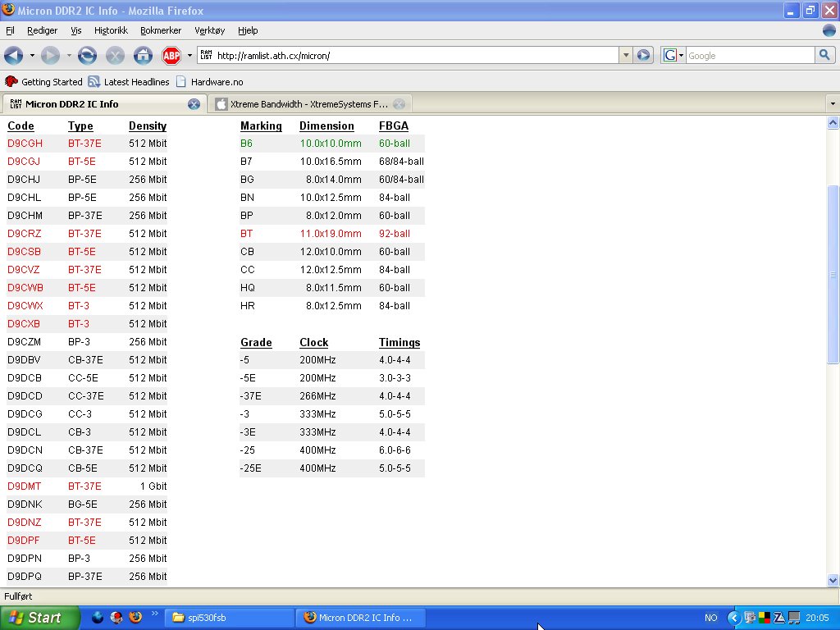
Task: Click the Firefox throbber activity icon
Action: tap(829, 30)
